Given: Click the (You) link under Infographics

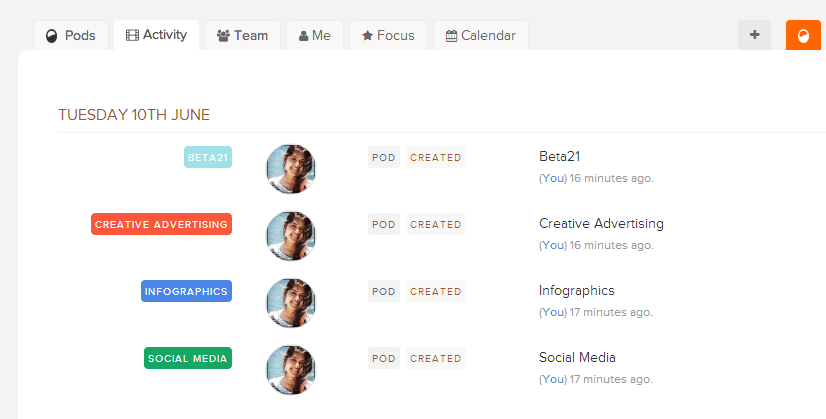Looking at the screenshot, I should [x=552, y=312].
